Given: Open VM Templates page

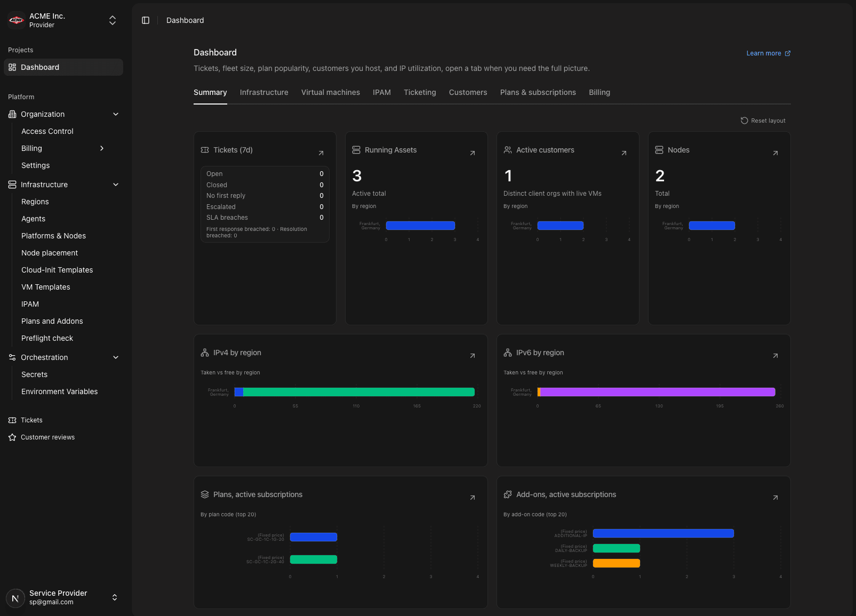Looking at the screenshot, I should click(x=46, y=287).
